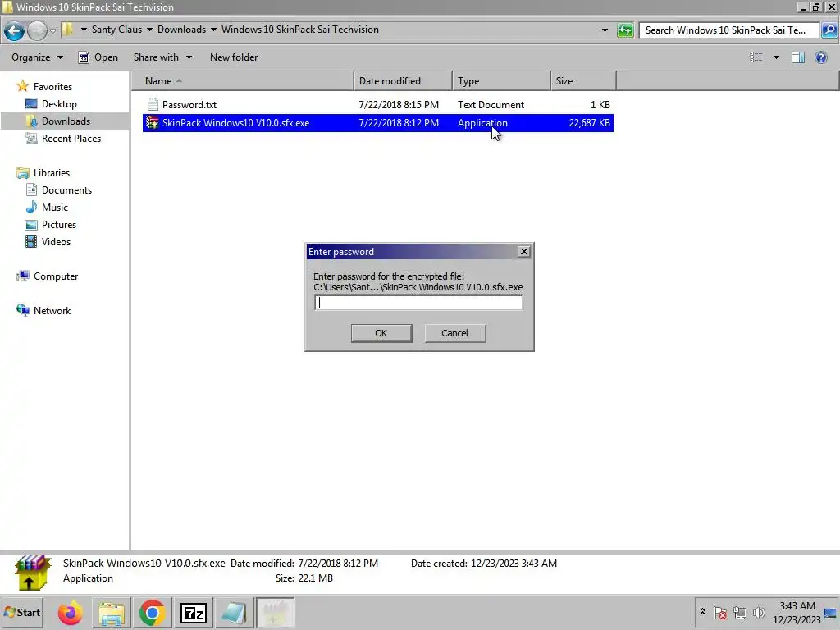The width and height of the screenshot is (840, 630).
Task: Open the Share with menu
Action: (x=162, y=57)
